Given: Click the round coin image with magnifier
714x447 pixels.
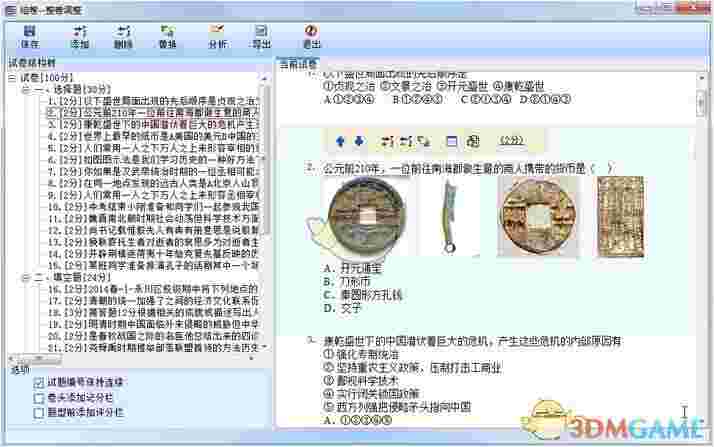Looking at the screenshot, I should (367, 217).
